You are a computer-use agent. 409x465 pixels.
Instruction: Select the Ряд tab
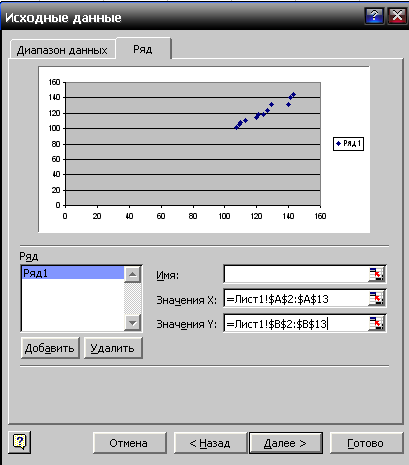pos(143,49)
